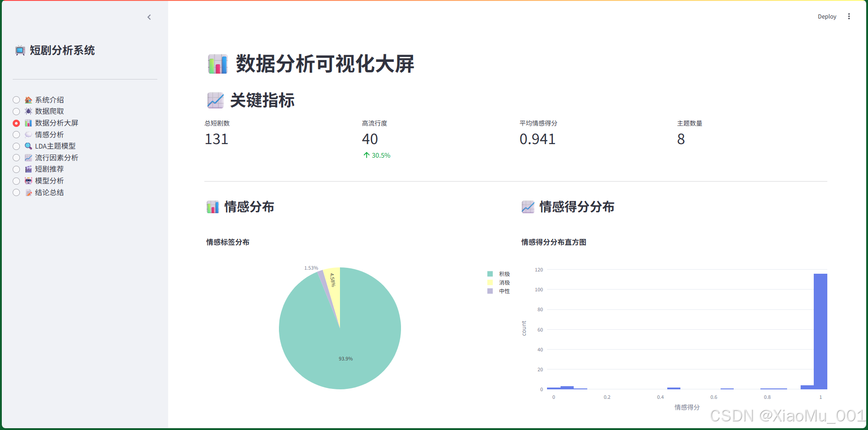Viewport: 868px width, 430px height.
Task: Toggle the 中性 legend color swatch
Action: click(x=490, y=291)
